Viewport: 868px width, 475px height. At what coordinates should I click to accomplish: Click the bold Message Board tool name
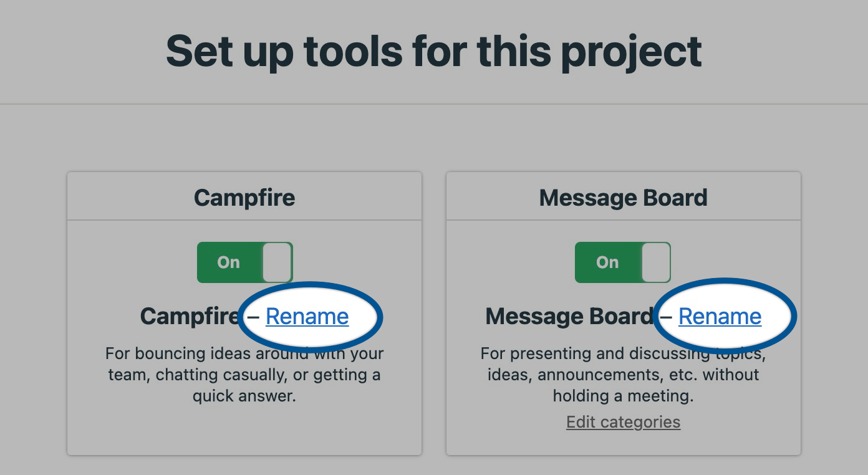click(567, 317)
